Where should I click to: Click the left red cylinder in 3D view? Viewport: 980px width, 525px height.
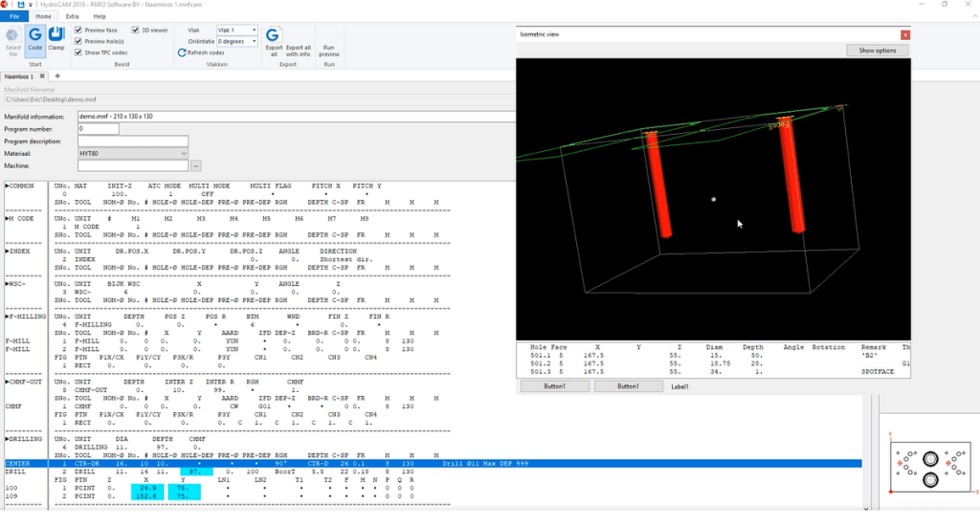pos(658,185)
